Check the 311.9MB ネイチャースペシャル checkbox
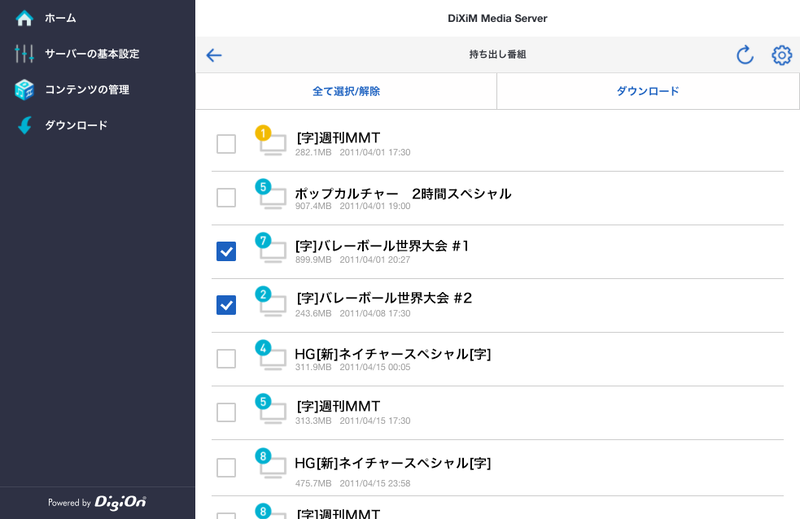The height and width of the screenshot is (519, 800). coord(226,358)
